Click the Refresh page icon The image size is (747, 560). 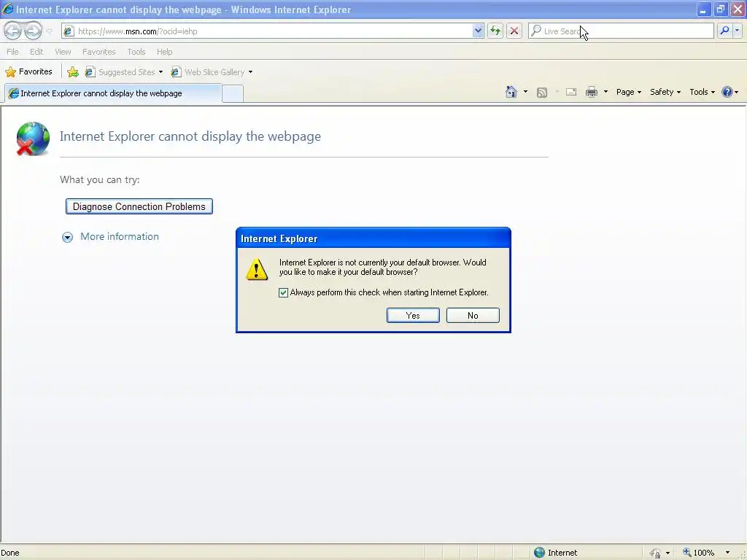(x=495, y=31)
